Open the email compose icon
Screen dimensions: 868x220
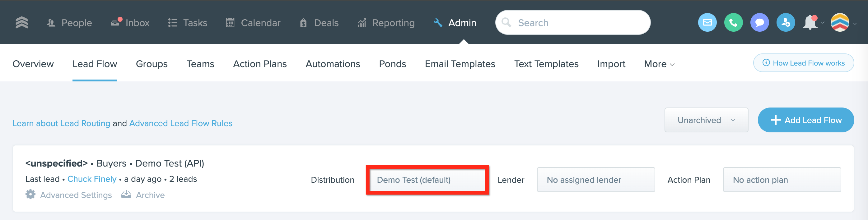pos(707,23)
